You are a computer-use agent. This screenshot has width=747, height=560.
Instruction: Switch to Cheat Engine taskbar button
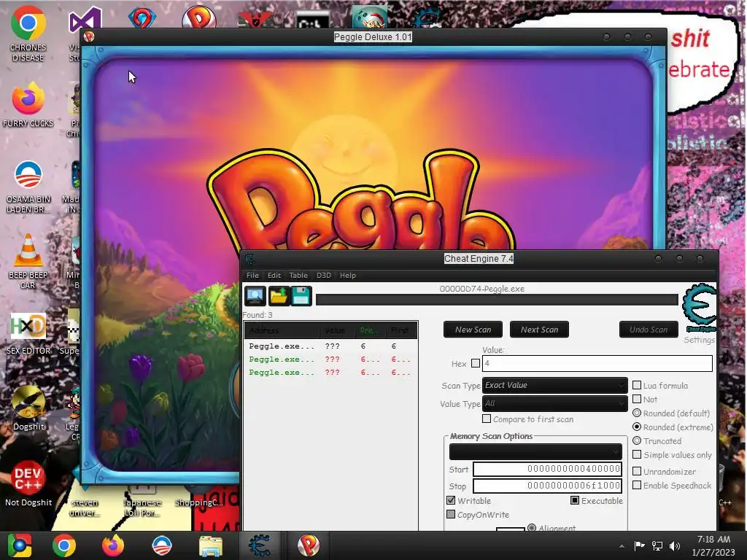tap(259, 545)
